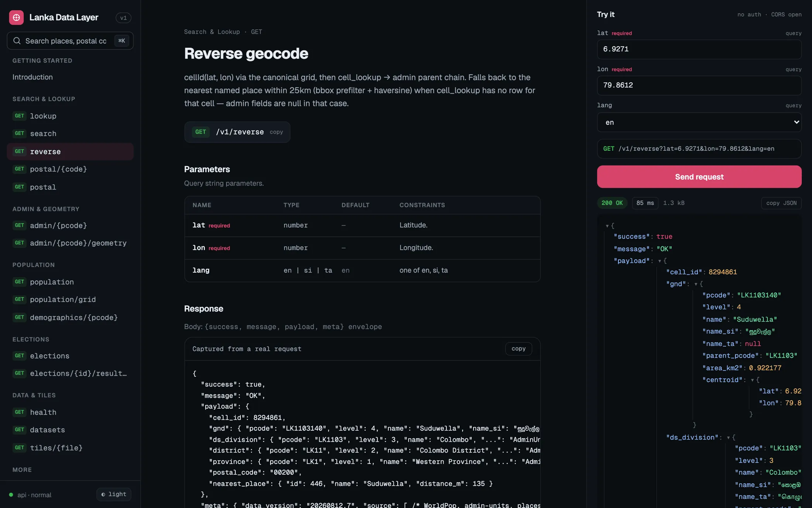Copy the captured response example

(x=518, y=349)
